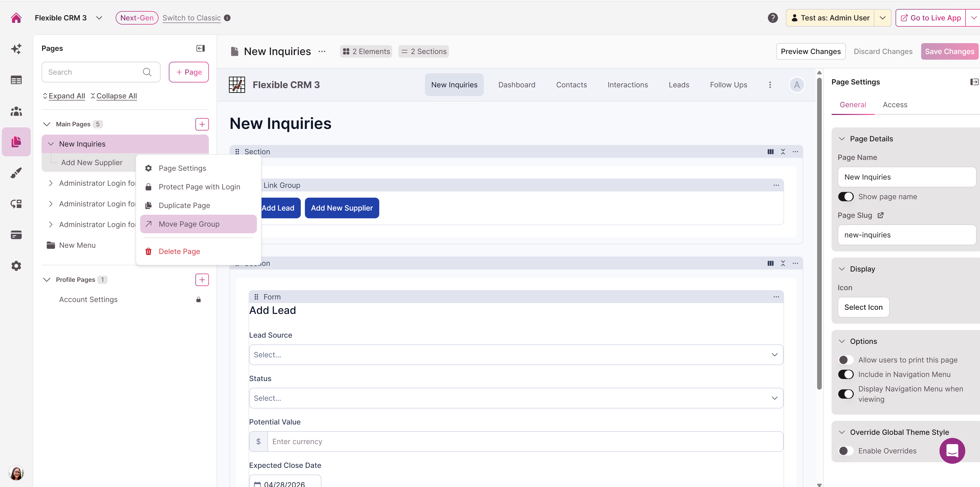Collapse the Pages panel with its icon
The height and width of the screenshot is (487, 980).
(x=201, y=48)
